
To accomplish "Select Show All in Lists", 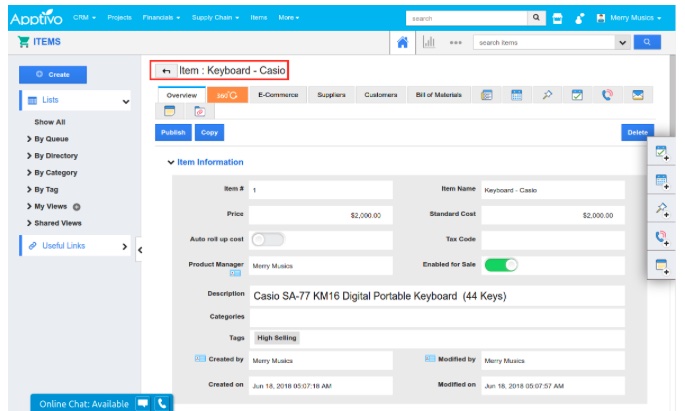I will click(x=50, y=122).
